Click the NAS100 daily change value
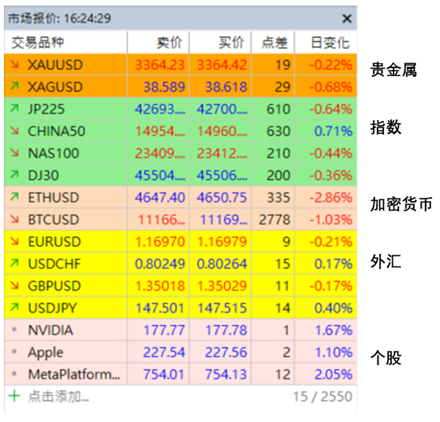 pyautogui.click(x=331, y=153)
